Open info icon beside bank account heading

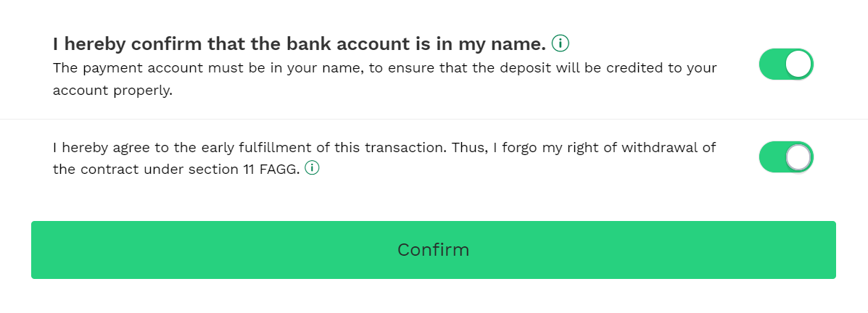[561, 43]
